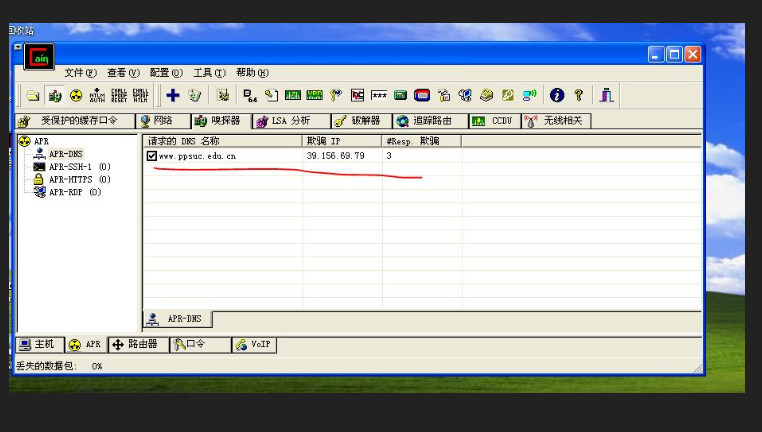Click the yellow key-card toolbar icon

pyautogui.click(x=508, y=95)
